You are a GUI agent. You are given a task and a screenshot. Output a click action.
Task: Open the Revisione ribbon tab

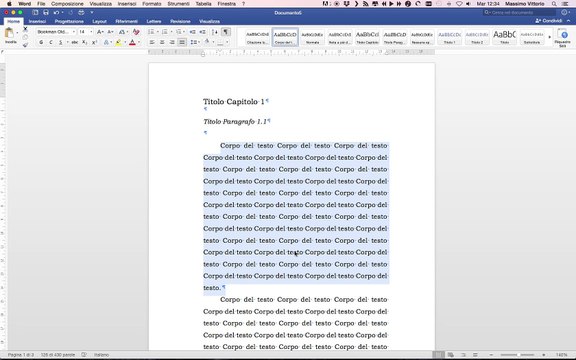180,21
